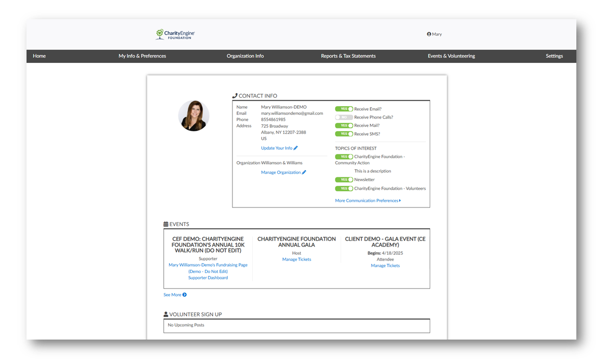Open the Events & Volunteering menu
This screenshot has width=606, height=364.
(451, 56)
